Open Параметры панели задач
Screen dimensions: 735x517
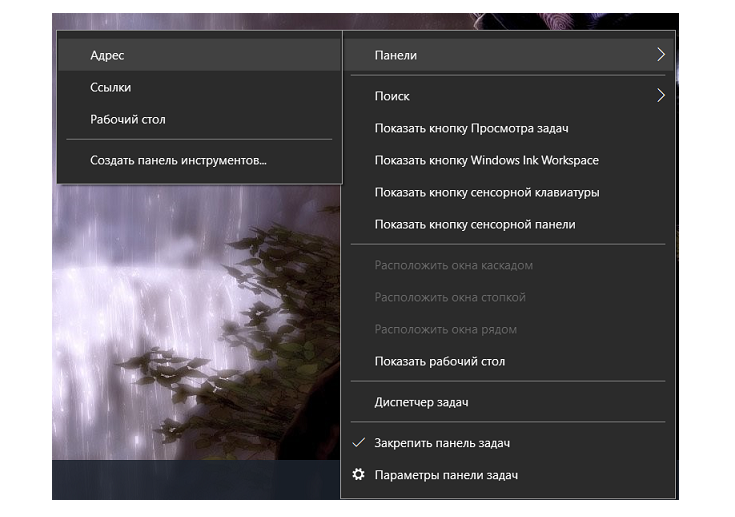click(446, 475)
